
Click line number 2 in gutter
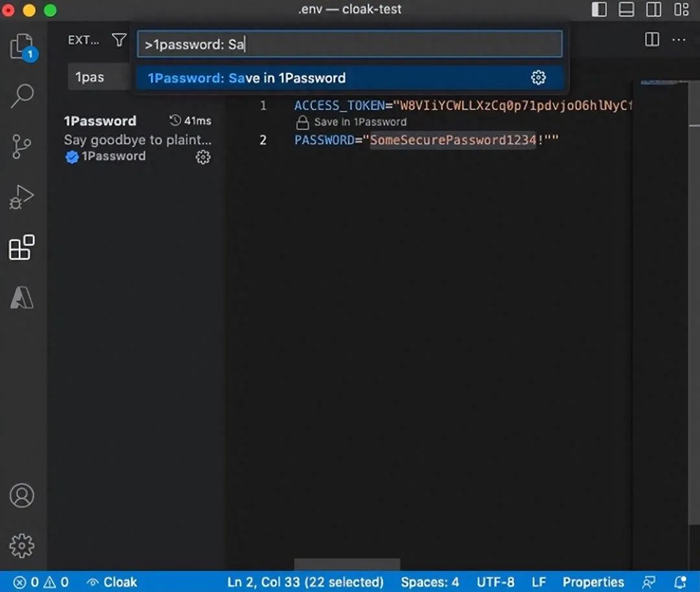pos(263,140)
